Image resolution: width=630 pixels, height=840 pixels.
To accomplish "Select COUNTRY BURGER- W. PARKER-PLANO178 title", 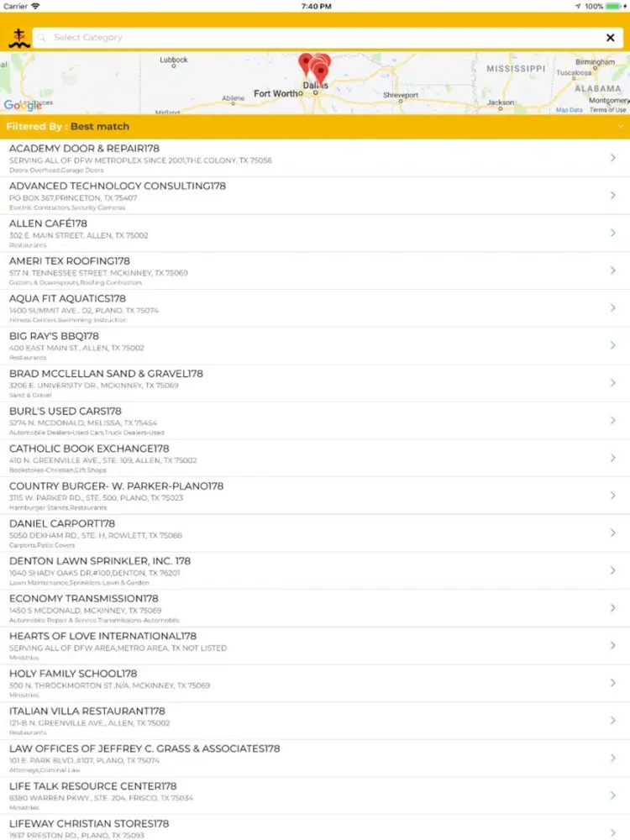I will 116,486.
